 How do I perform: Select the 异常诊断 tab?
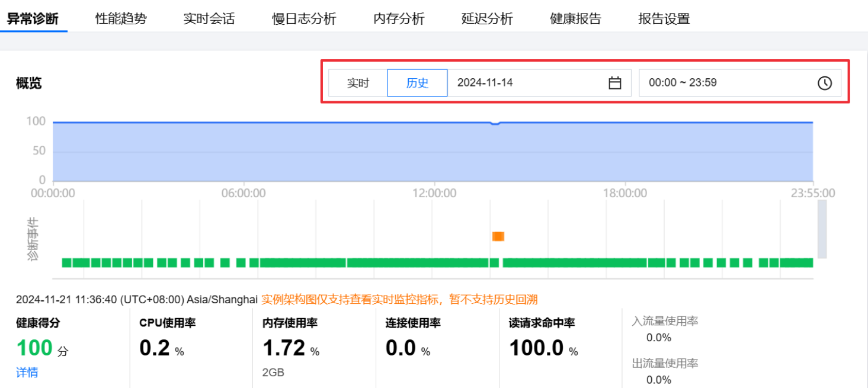tap(33, 19)
